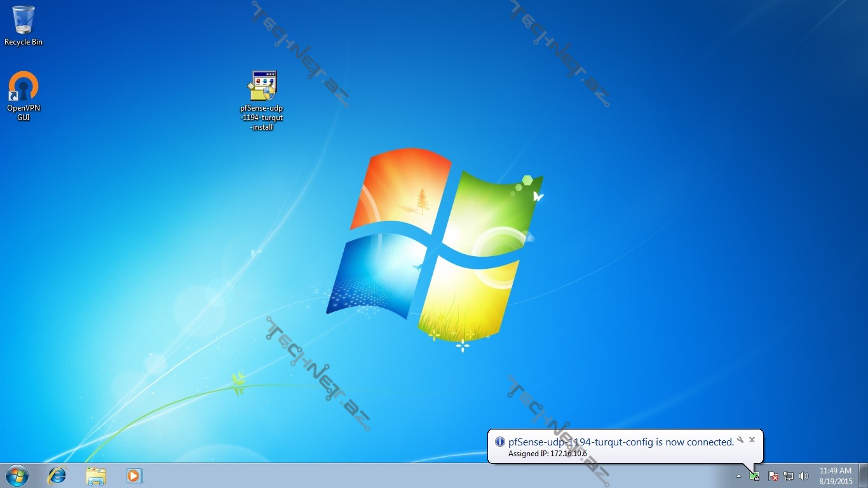This screenshot has width=868, height=488.
Task: Dismiss the OpenVPN connected balloon with X
Action: pyautogui.click(x=752, y=440)
